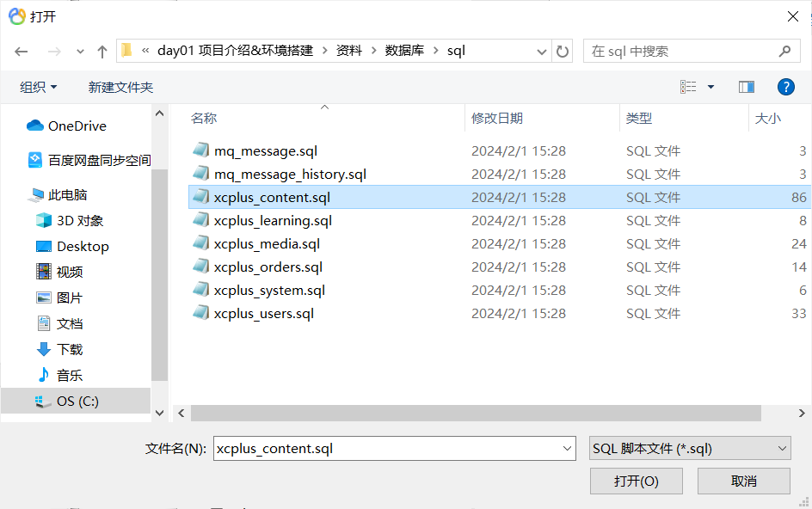Sort files by 类型 column
Image resolution: width=812 pixels, height=509 pixels.
tap(638, 119)
